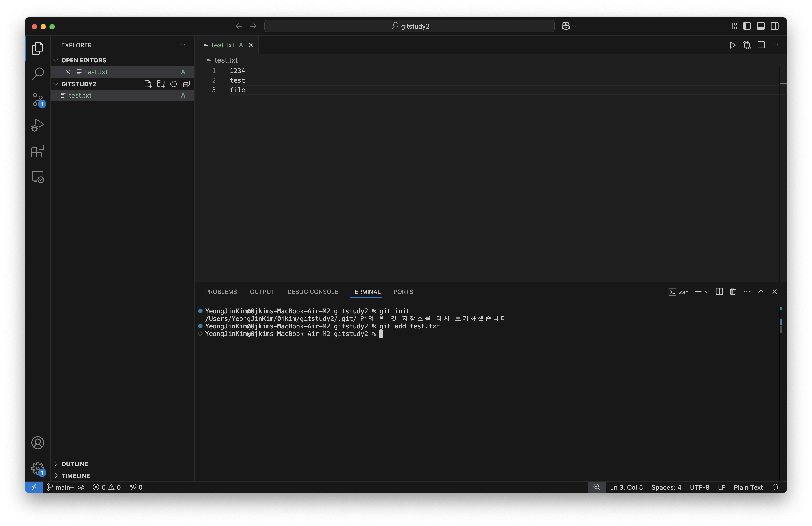The height and width of the screenshot is (526, 812).
Task: Open the Accounts menu icon
Action: [37, 442]
